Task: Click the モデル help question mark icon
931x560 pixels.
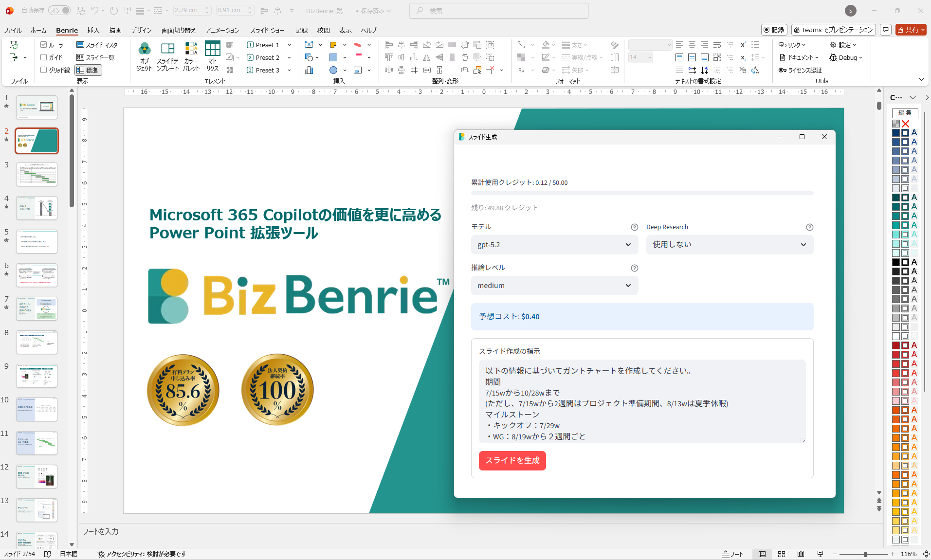Action: [x=634, y=227]
